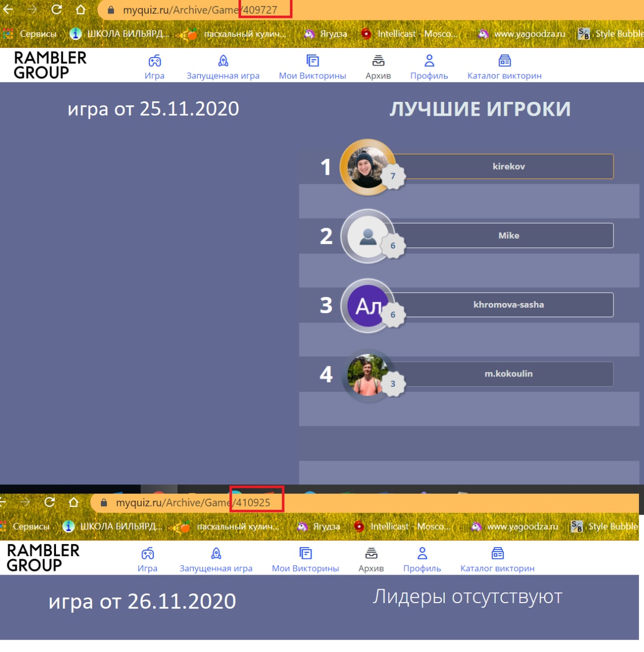Screen dimensions: 644x652
Task: Open www.yagoodza.ru bookmark in the 409727 window
Action: point(522,34)
